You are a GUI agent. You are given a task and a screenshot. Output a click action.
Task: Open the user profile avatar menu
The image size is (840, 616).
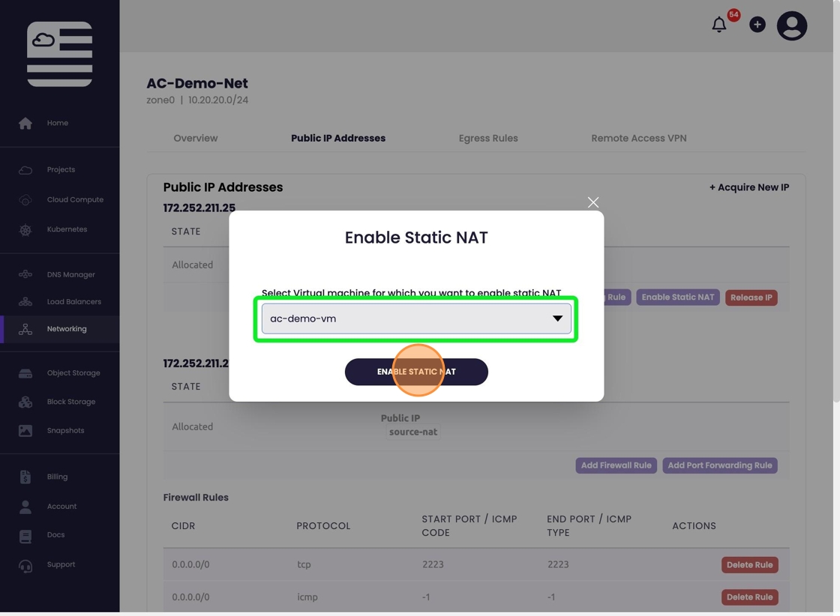click(791, 25)
